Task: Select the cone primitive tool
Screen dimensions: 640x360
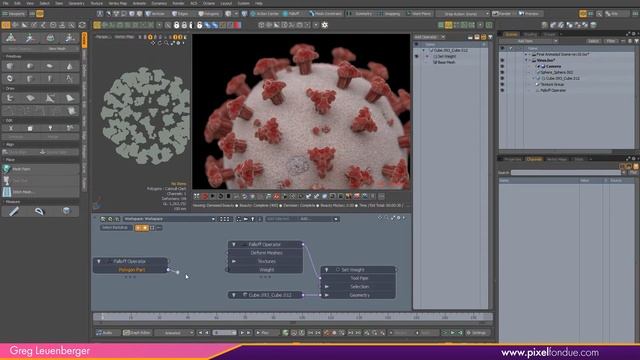Action: 69,66
